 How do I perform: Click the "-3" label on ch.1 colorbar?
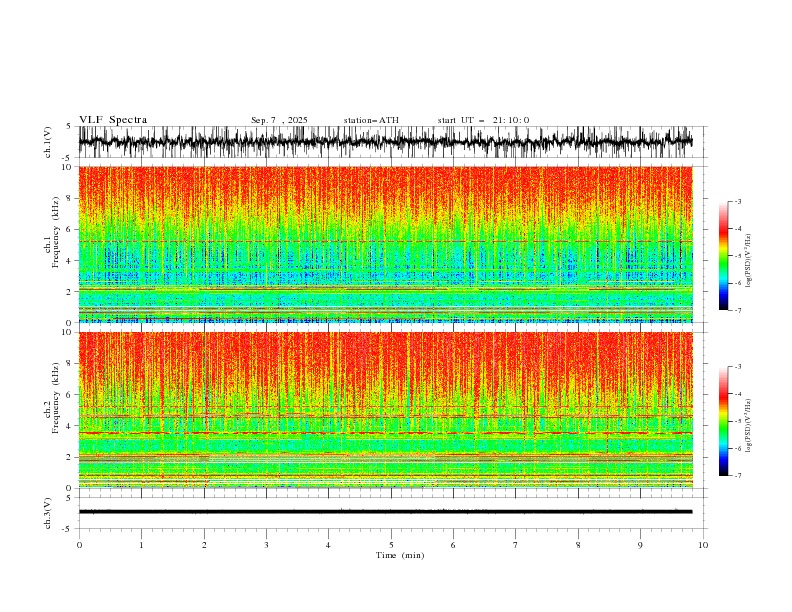[737, 201]
